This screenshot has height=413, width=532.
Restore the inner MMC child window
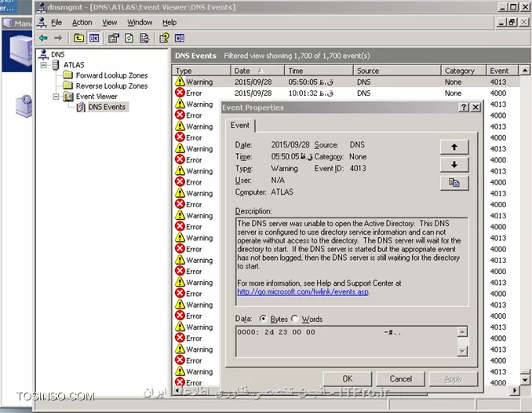512,23
